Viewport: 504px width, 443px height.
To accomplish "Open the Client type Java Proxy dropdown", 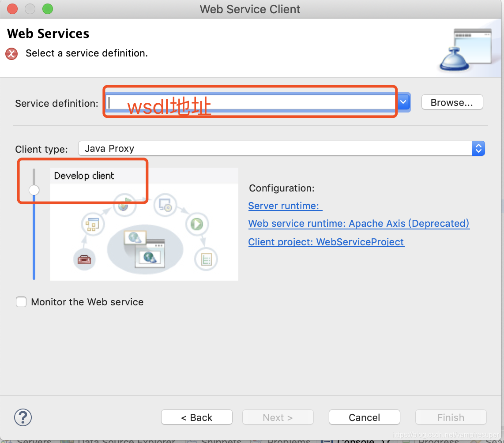I will (478, 148).
